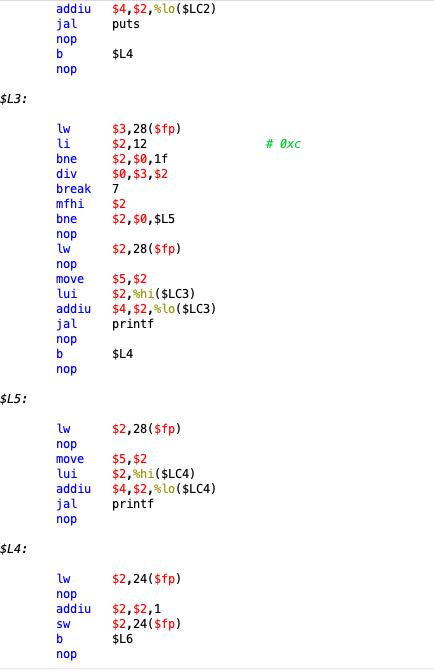Click the $L3: label line
434x670 pixels.
click(14, 99)
